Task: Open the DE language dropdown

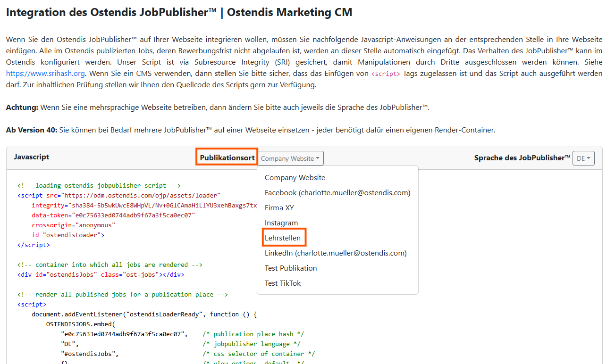Action: point(583,158)
